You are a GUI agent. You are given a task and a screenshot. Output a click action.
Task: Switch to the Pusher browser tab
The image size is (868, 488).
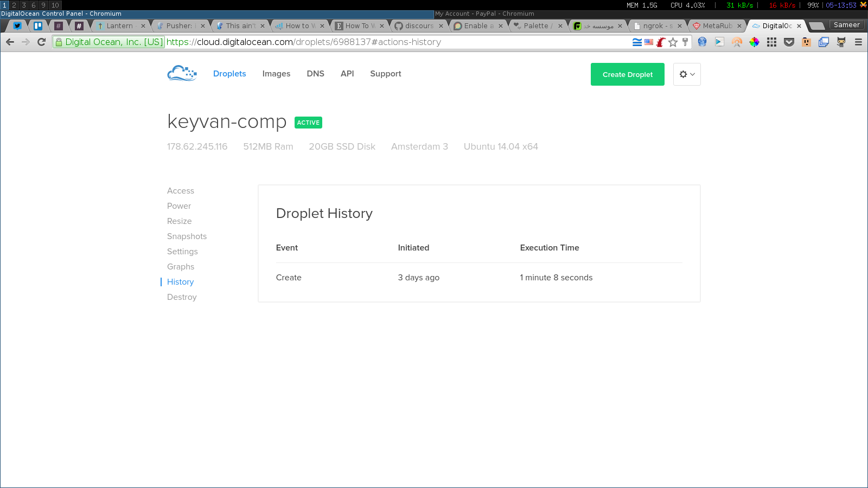point(179,25)
